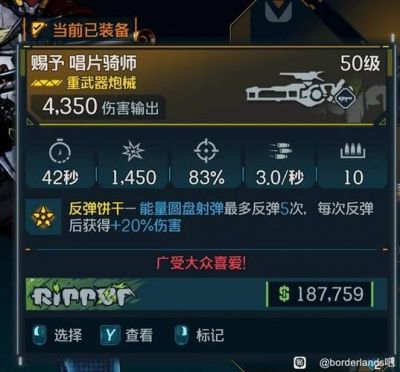Click the yellow rarity chevrons icon
The image size is (400, 372).
pyautogui.click(x=46, y=82)
